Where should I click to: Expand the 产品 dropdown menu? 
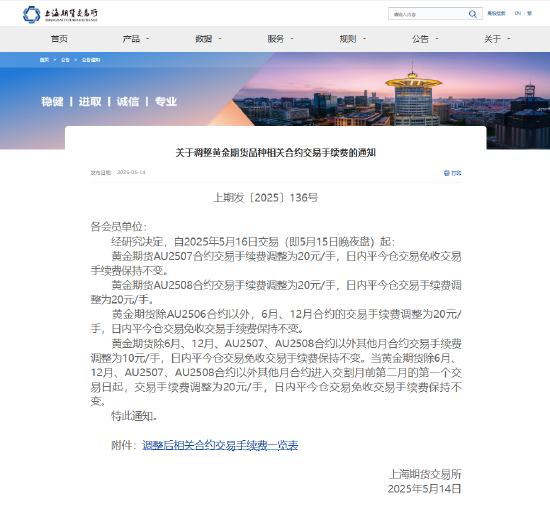[x=136, y=39]
